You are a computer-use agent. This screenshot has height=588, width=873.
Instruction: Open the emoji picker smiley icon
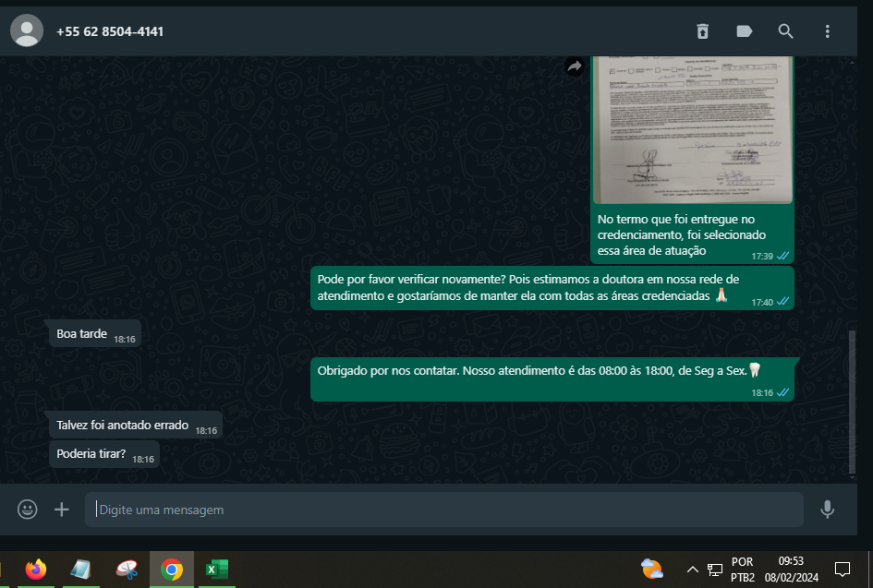click(28, 509)
